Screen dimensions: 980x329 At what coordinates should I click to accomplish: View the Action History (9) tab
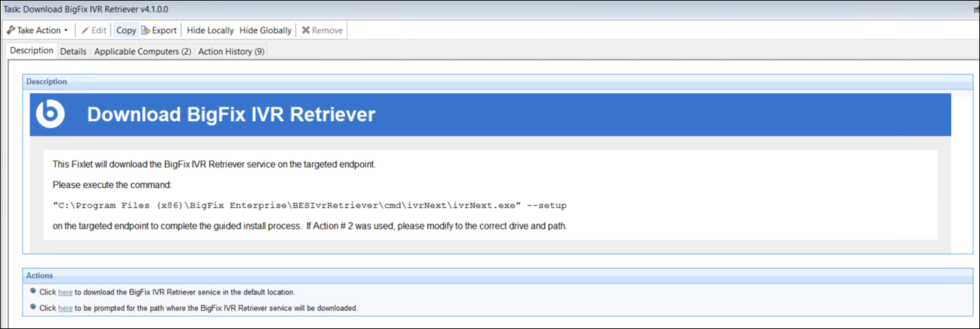(231, 51)
